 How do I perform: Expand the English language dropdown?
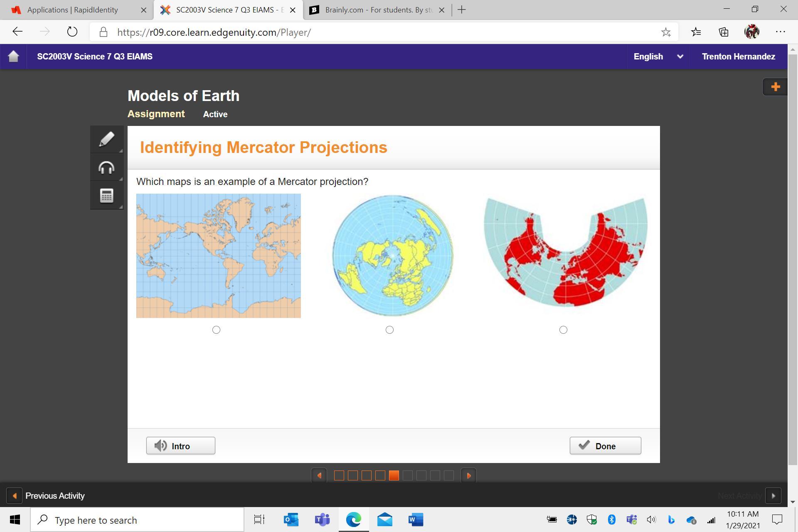pyautogui.click(x=658, y=57)
